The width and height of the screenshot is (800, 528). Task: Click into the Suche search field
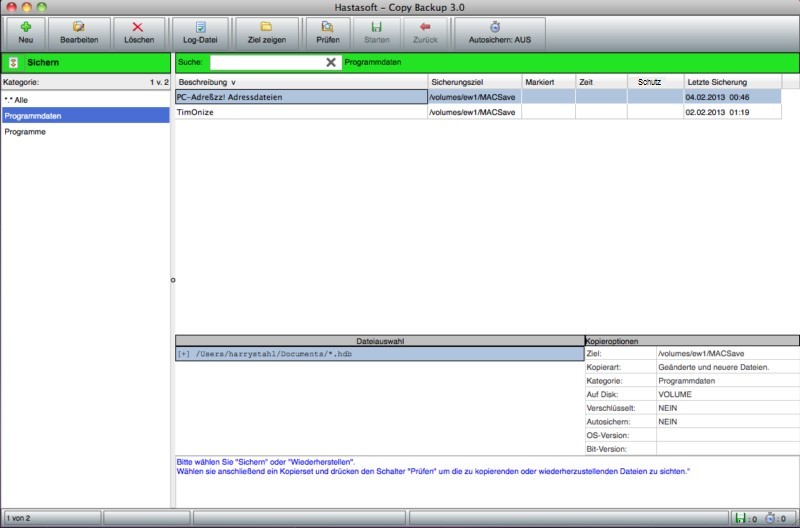pyautogui.click(x=266, y=62)
